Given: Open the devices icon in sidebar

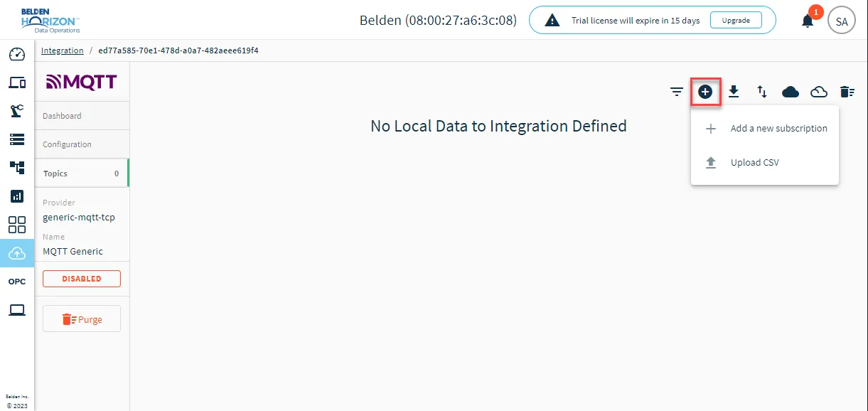Looking at the screenshot, I should tap(17, 83).
